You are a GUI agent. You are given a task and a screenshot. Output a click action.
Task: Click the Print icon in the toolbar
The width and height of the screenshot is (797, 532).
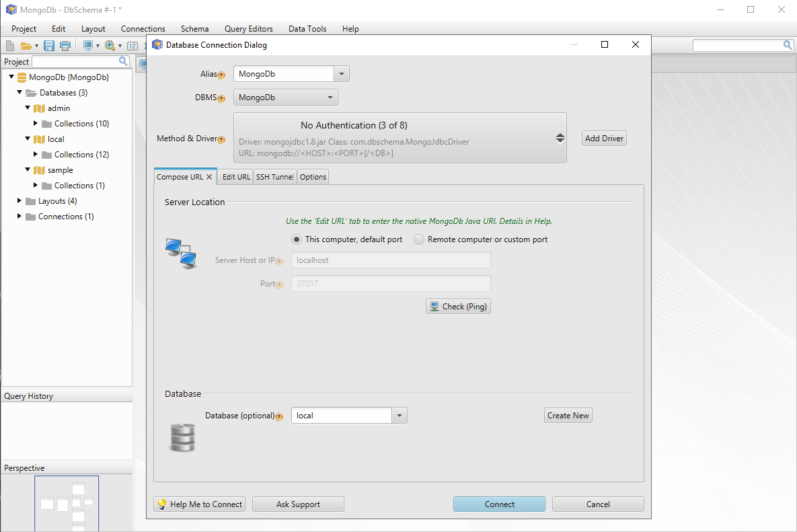pyautogui.click(x=65, y=46)
